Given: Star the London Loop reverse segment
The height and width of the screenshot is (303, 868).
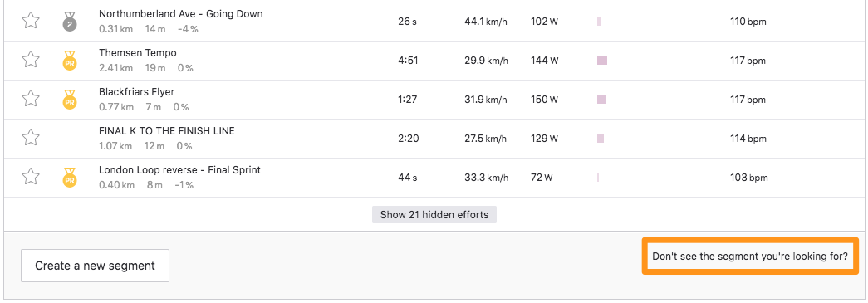Looking at the screenshot, I should click(31, 177).
